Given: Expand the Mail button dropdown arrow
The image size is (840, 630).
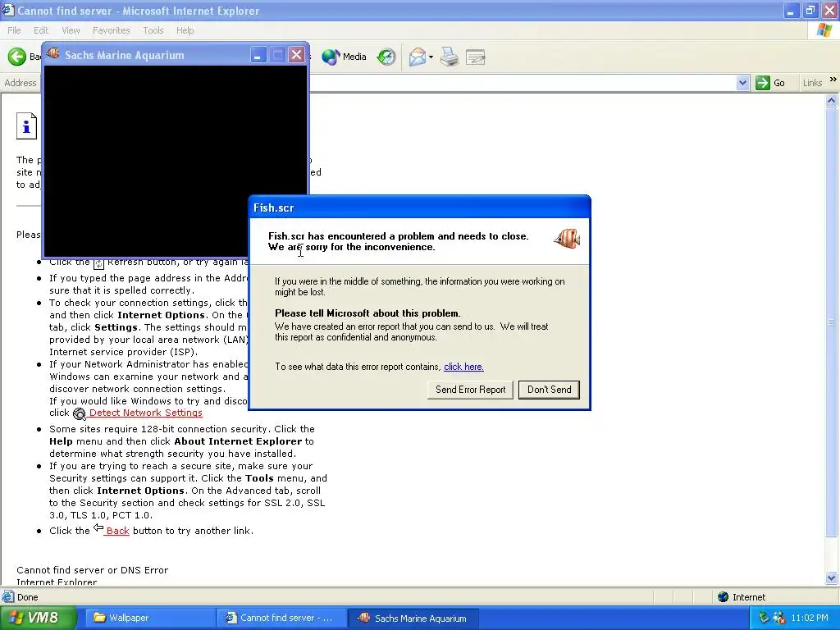Looking at the screenshot, I should coord(431,57).
